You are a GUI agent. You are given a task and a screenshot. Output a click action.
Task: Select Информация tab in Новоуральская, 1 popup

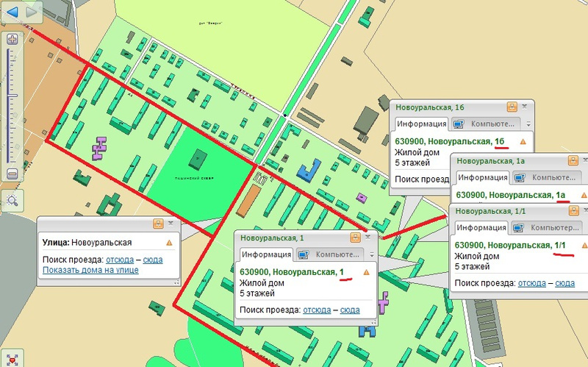click(266, 254)
